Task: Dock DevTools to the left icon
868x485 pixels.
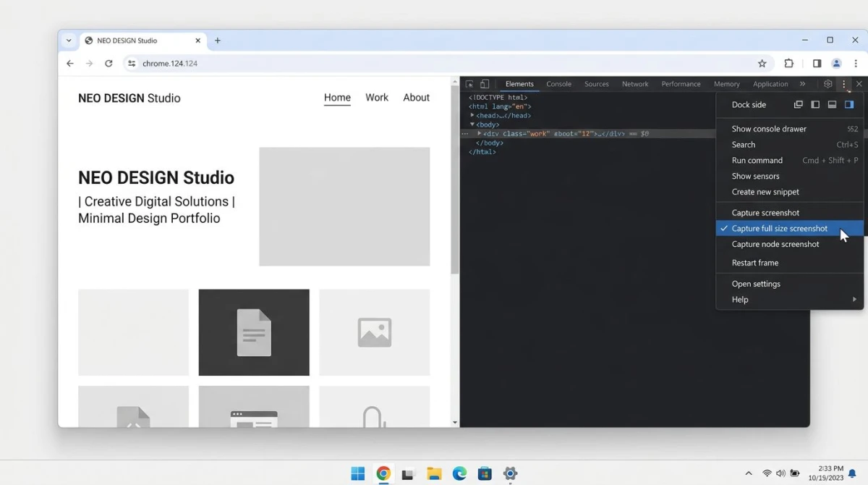Action: 815,104
